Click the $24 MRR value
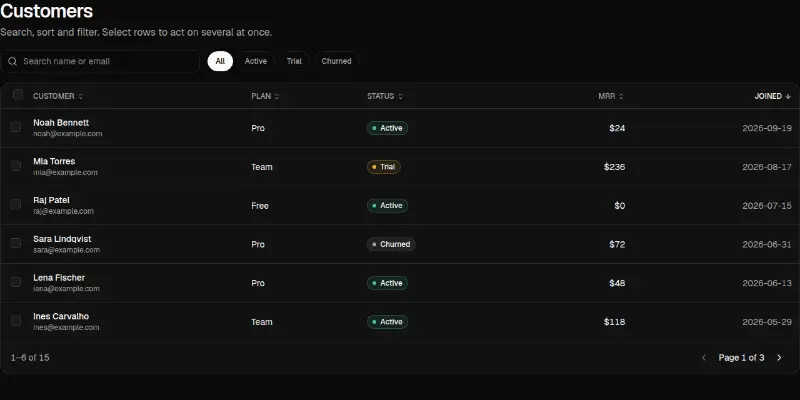 (x=617, y=129)
